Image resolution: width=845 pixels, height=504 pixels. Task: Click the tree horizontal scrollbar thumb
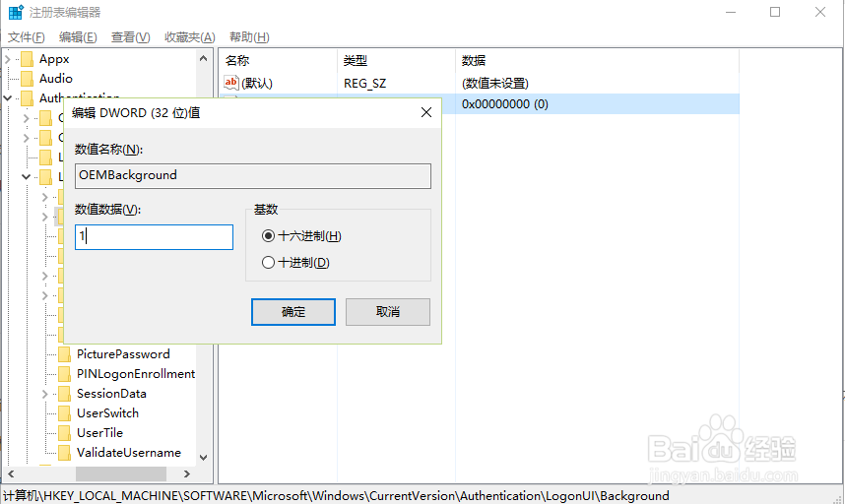pyautogui.click(x=121, y=473)
